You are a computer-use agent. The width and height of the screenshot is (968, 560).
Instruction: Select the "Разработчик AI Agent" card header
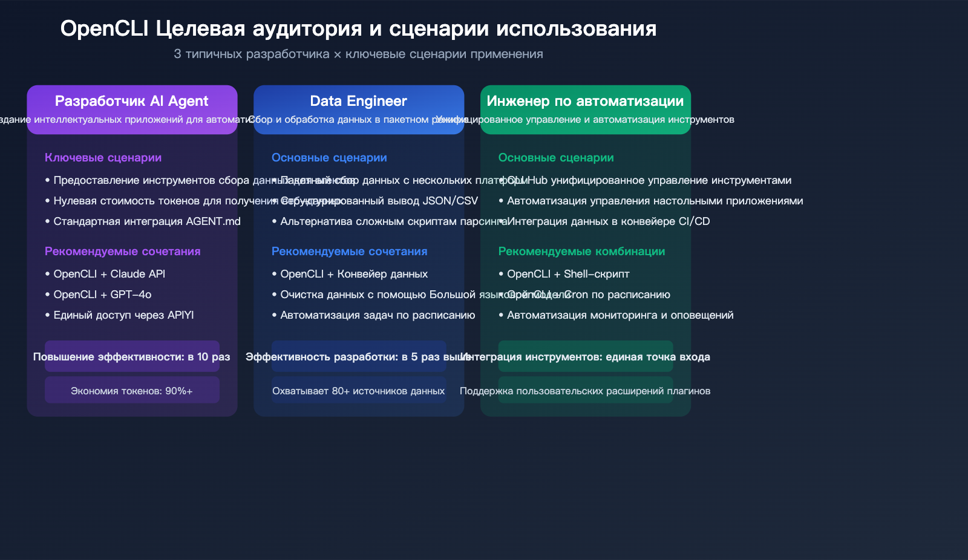point(132,101)
